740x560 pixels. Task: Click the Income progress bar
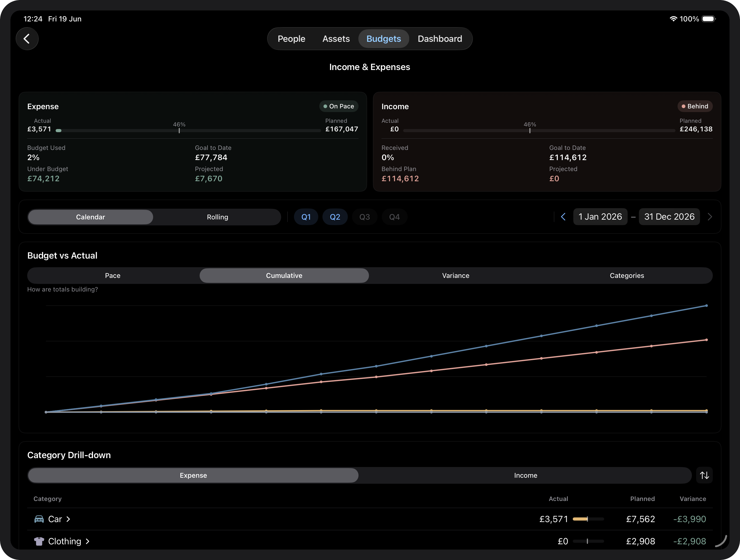539,131
